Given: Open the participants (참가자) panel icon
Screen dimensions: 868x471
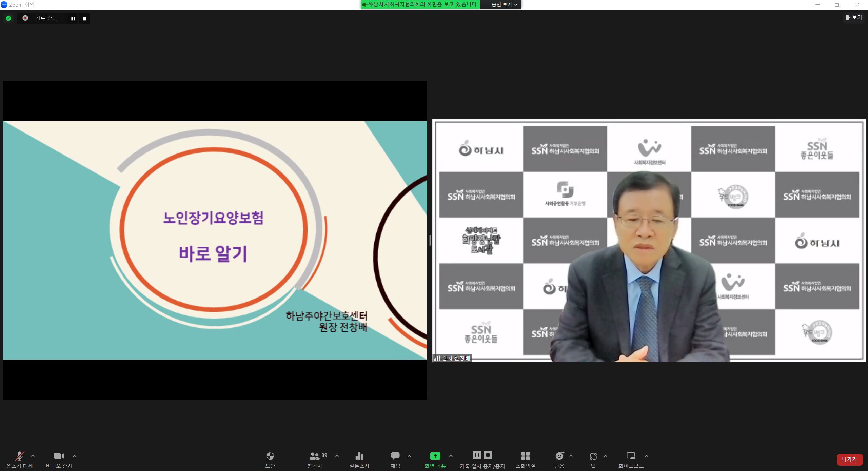Looking at the screenshot, I should pos(315,456).
